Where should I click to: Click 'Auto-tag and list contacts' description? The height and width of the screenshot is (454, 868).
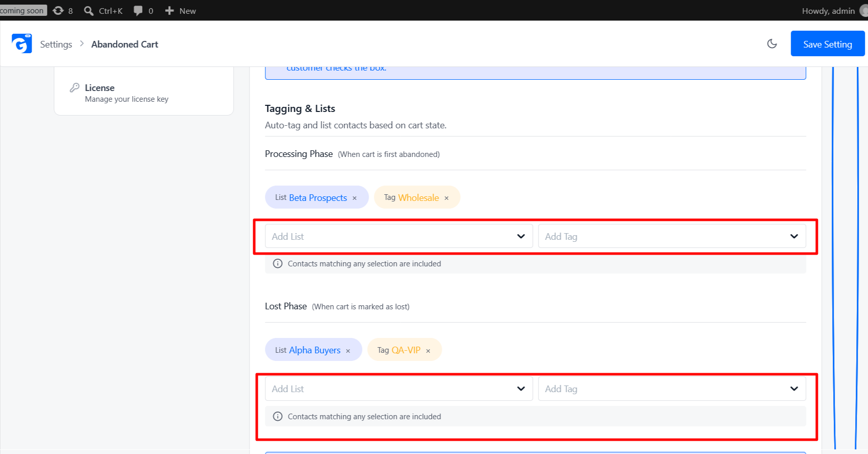pyautogui.click(x=355, y=125)
